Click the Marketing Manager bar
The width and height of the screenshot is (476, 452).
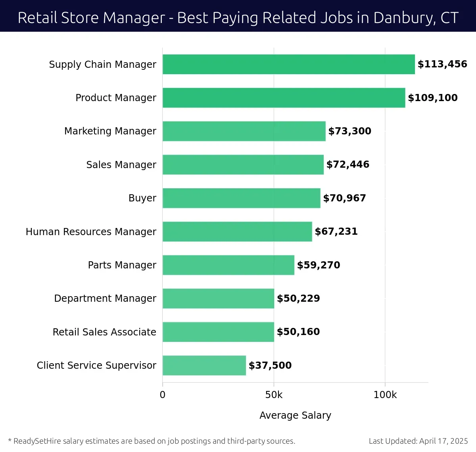click(x=244, y=131)
